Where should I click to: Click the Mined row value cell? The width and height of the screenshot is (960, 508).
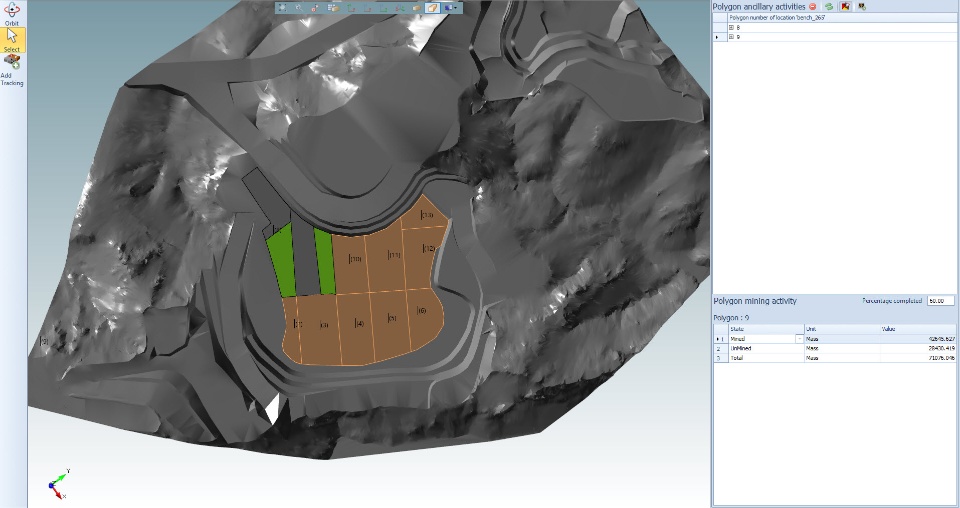coord(918,338)
